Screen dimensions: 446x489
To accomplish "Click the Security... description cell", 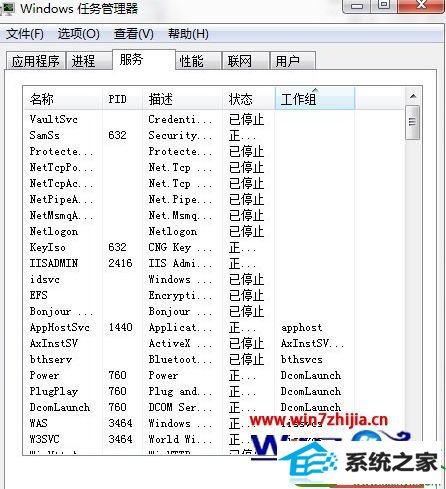I will (x=180, y=135).
